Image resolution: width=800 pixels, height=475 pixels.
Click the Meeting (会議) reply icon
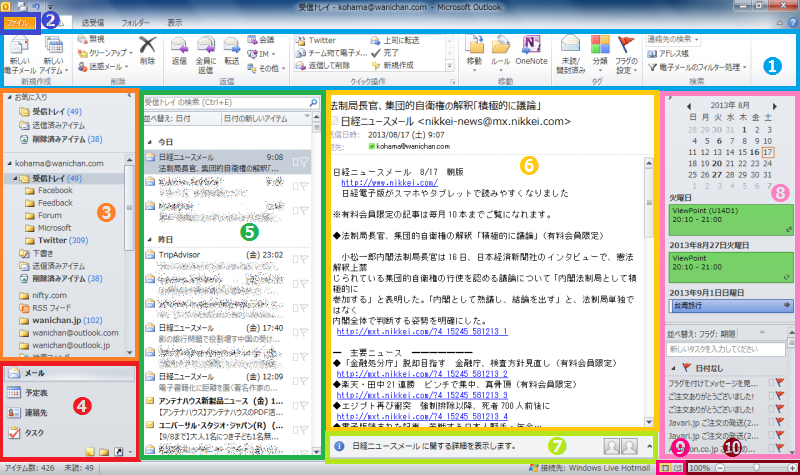point(252,40)
